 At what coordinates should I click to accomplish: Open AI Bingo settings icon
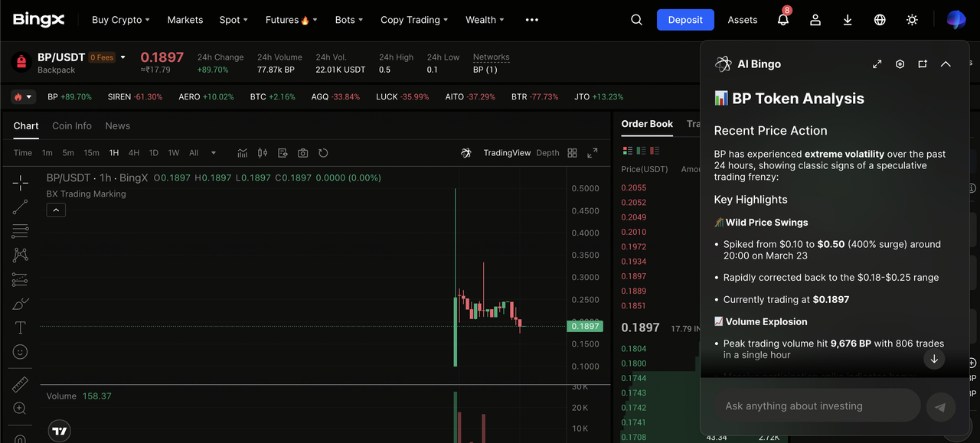point(900,64)
